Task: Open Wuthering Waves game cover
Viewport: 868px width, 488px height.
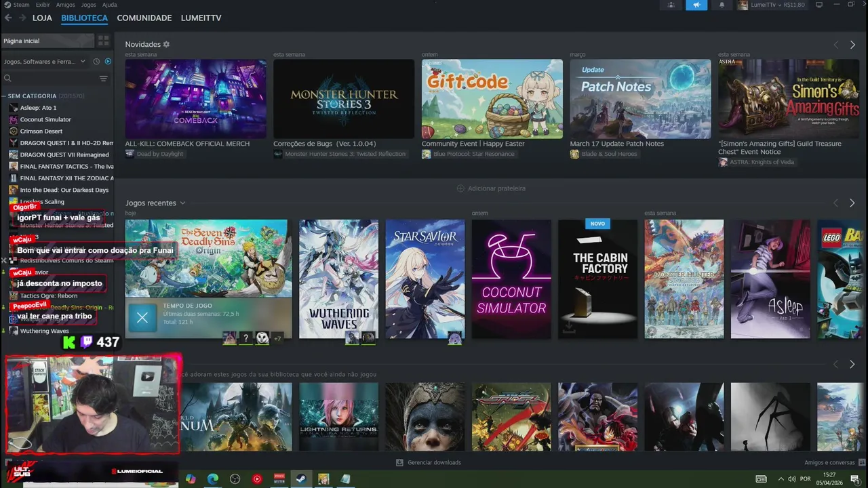Action: click(338, 279)
